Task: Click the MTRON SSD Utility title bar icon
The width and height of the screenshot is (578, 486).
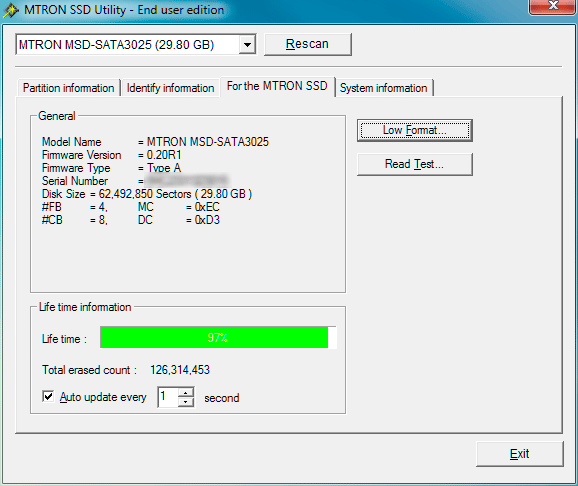Action: 11,10
